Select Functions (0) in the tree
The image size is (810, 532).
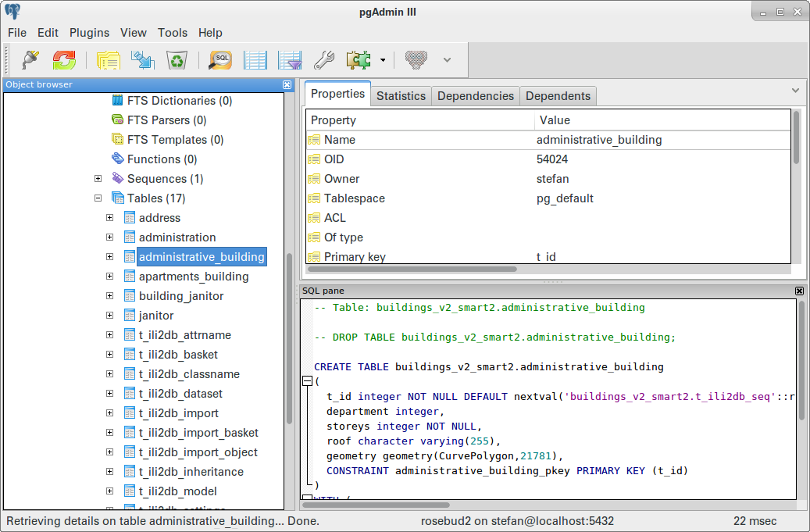tap(162, 159)
